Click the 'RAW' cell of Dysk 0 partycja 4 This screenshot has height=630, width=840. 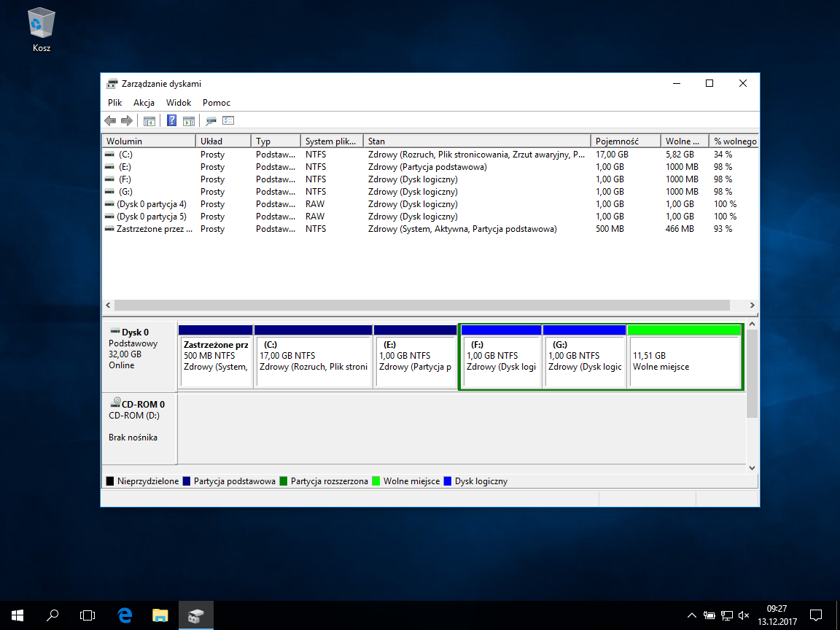[315, 204]
